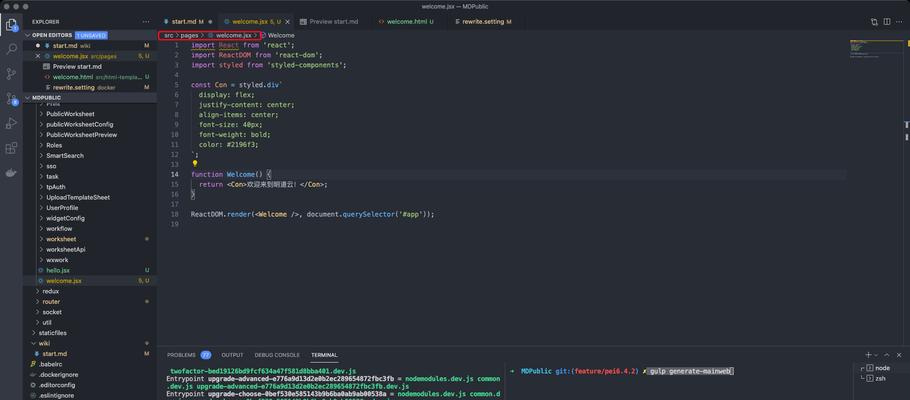
Task: Click the open changes icon in editor toolbar
Action: click(x=874, y=21)
